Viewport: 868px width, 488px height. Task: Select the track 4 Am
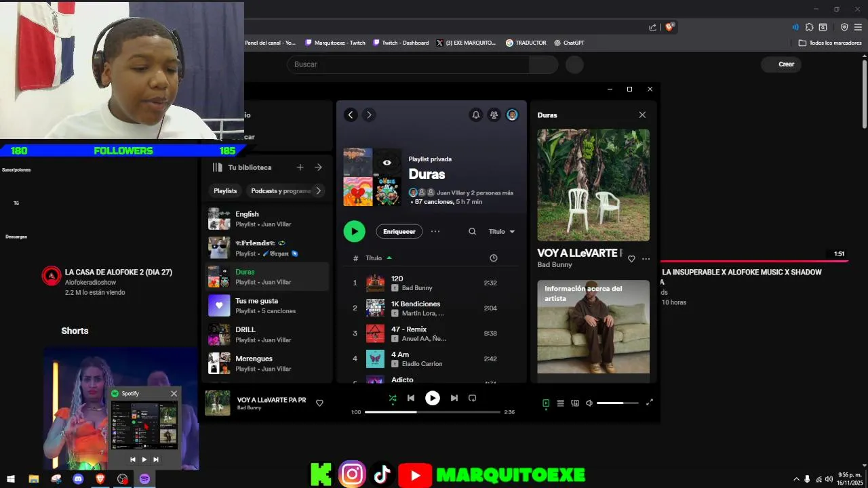click(x=433, y=359)
